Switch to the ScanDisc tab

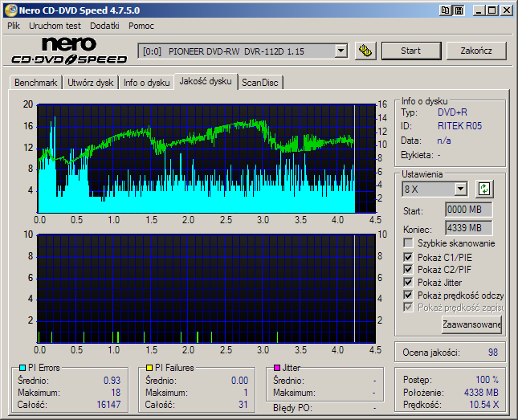click(x=260, y=83)
